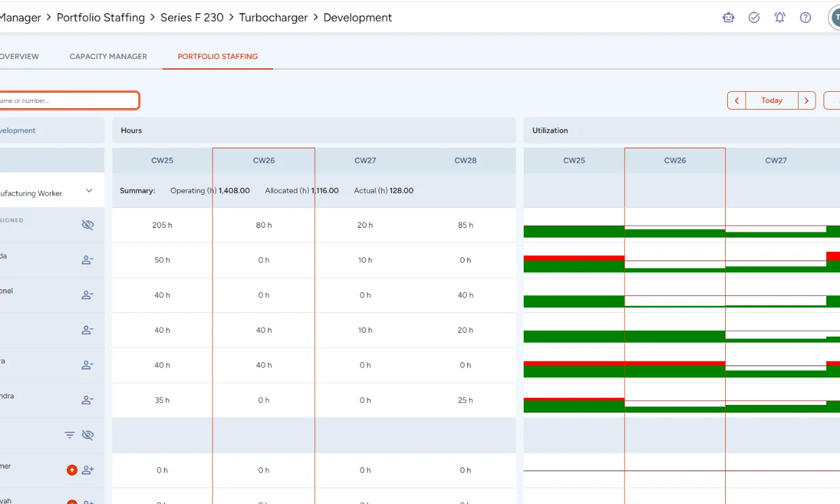Unassign the worker in the 35 h row
This screenshot has height=504, width=840.
(x=87, y=400)
